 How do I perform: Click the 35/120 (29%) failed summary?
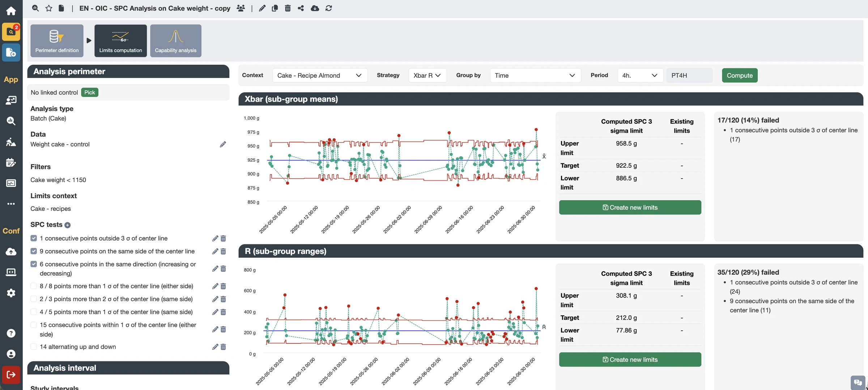point(748,273)
